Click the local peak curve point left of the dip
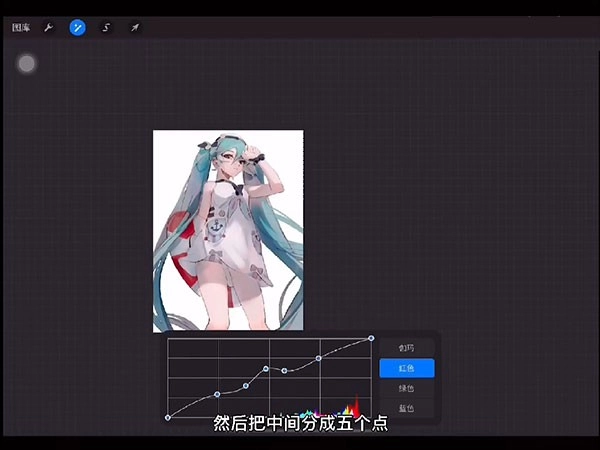 pos(266,368)
